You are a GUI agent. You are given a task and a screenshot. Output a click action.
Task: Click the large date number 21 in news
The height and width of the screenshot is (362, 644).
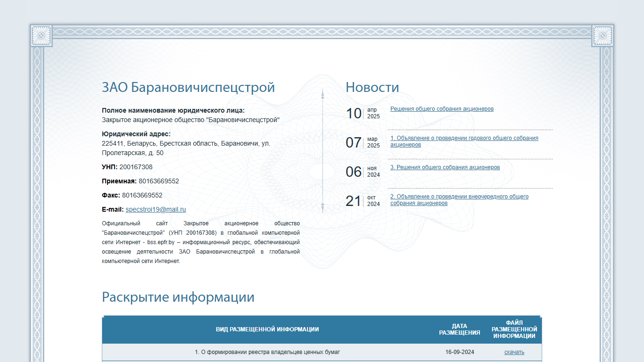(x=354, y=201)
